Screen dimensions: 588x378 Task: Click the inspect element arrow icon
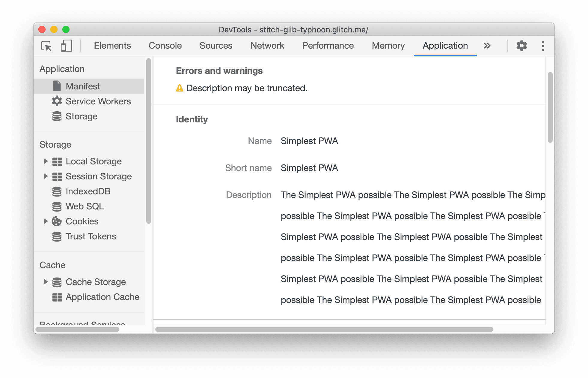click(x=46, y=46)
